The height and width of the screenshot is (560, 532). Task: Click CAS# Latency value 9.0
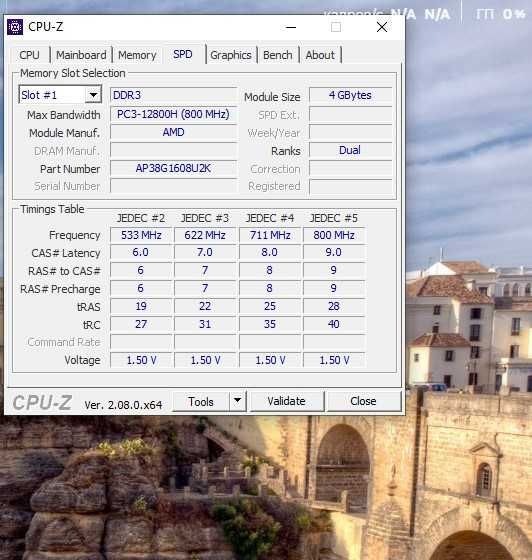click(x=333, y=252)
